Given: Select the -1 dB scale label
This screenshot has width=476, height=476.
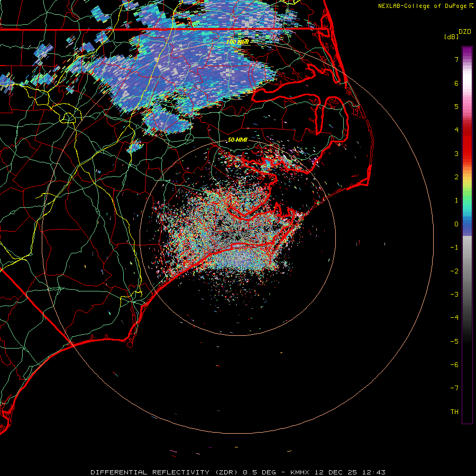Looking at the screenshot, I should pyautogui.click(x=454, y=248).
